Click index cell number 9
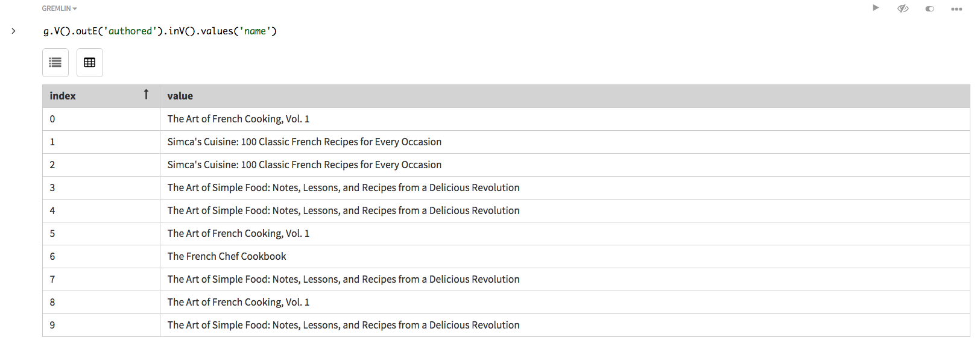Screen dimensions: 980x346 [52, 325]
